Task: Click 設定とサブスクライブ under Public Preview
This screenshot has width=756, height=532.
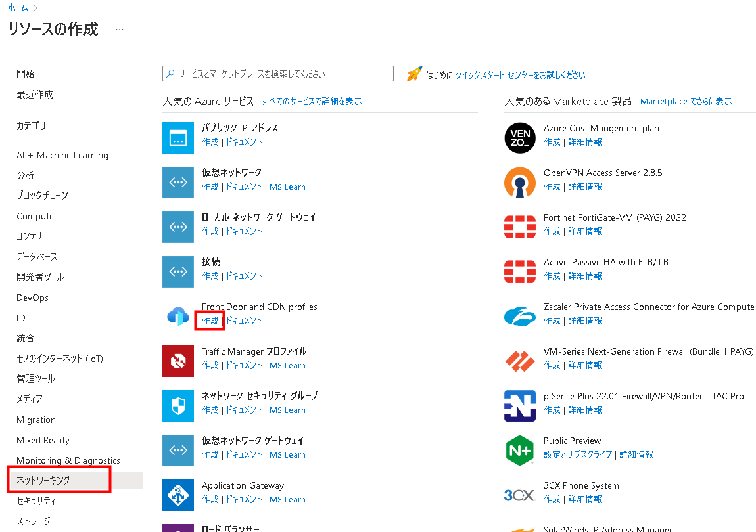Action: pyautogui.click(x=578, y=454)
